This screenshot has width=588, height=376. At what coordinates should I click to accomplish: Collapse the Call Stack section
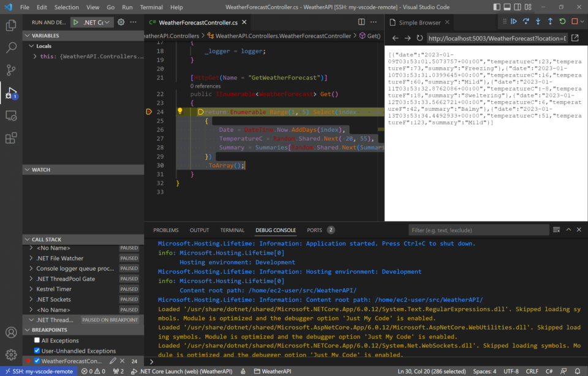coord(27,239)
